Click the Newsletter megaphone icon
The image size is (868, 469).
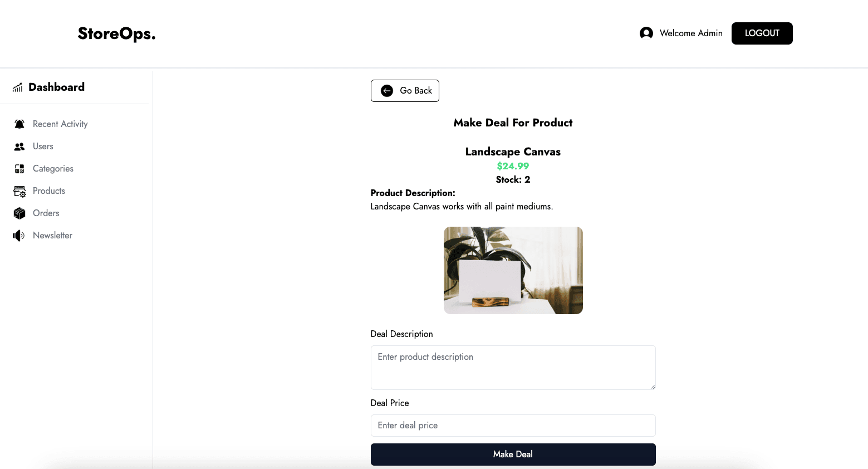[x=19, y=236]
